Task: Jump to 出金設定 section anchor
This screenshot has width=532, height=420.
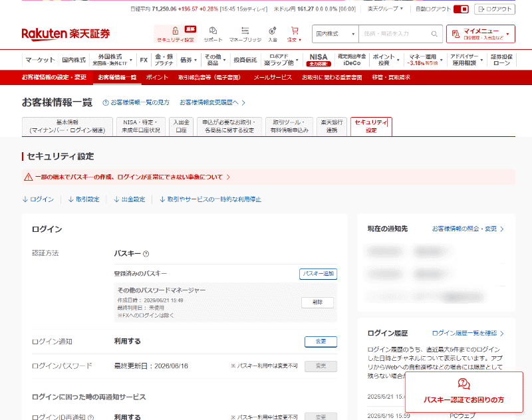Action: (x=130, y=199)
